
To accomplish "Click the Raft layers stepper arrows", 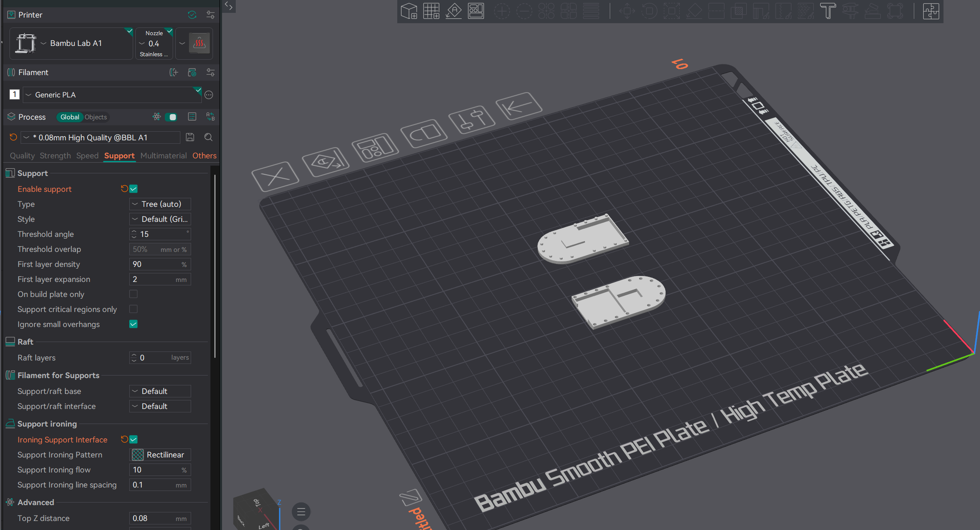I will click(134, 357).
